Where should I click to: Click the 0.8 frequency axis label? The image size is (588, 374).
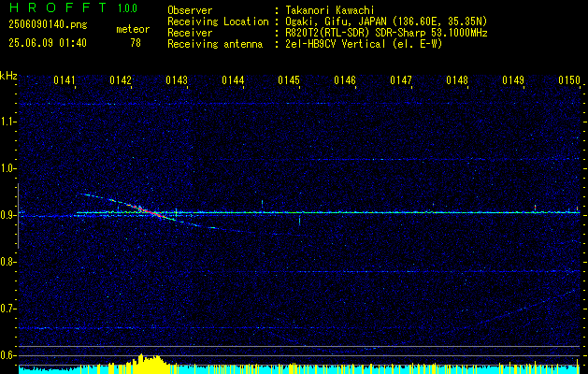[7, 262]
